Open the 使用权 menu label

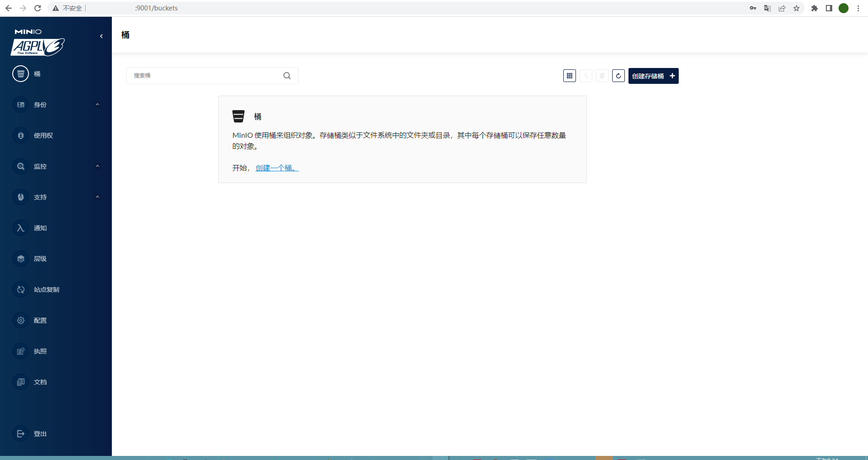[x=43, y=136]
